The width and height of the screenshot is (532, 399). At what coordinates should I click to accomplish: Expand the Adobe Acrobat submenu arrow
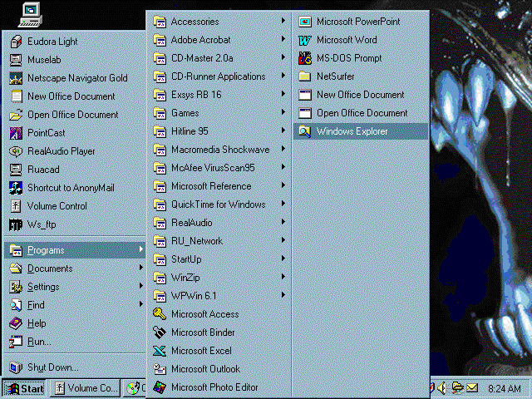283,39
